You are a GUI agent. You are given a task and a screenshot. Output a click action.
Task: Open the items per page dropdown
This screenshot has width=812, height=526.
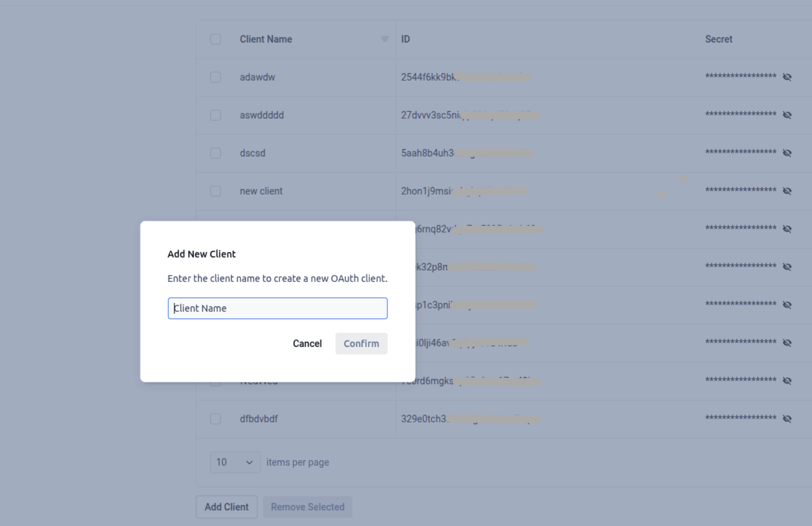click(235, 462)
